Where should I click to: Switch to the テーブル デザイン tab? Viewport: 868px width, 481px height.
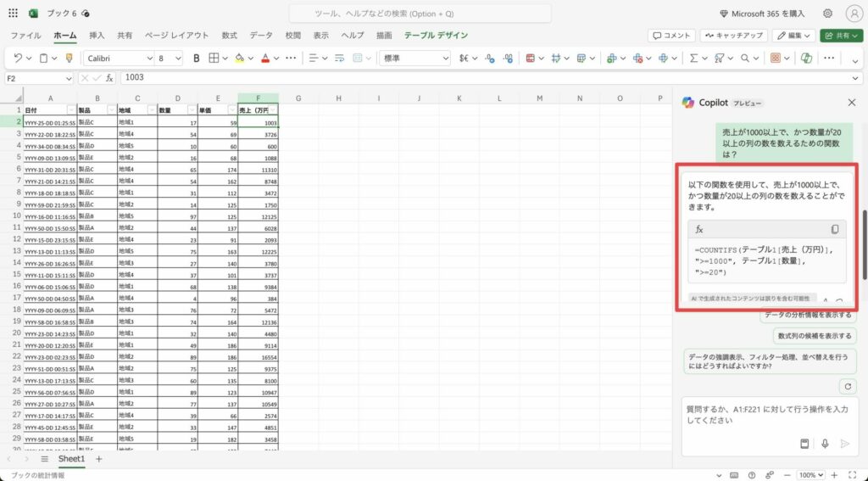coord(436,36)
